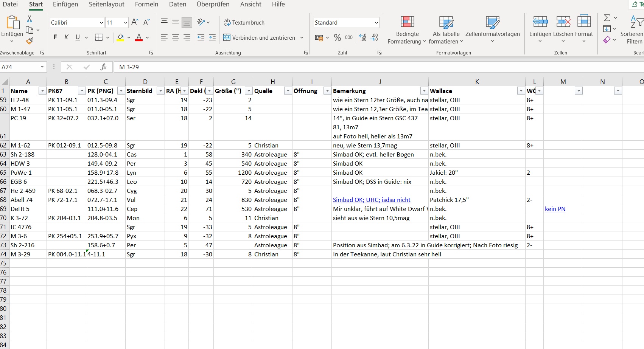Viewport: 644px width, 349px height.
Task: Toggle underline formatting U button
Action: click(78, 37)
